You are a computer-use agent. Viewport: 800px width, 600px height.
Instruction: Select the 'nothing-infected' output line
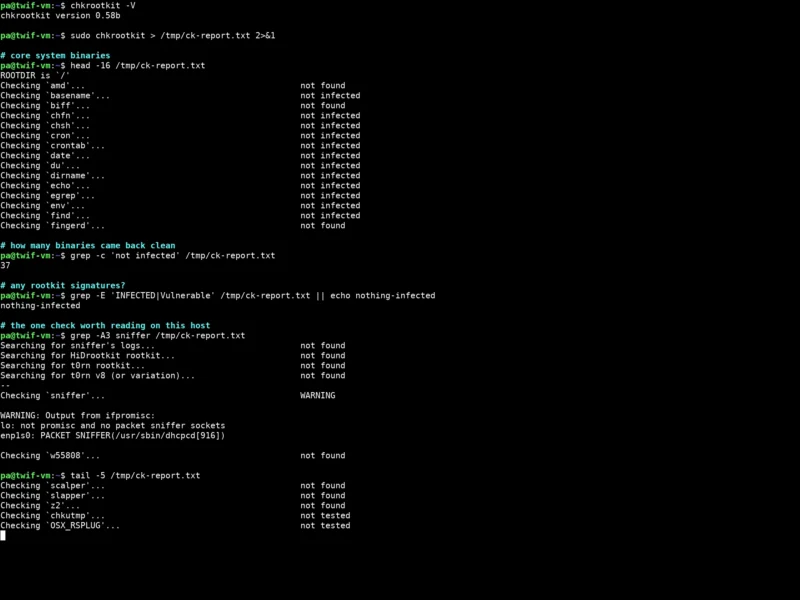click(x=40, y=306)
